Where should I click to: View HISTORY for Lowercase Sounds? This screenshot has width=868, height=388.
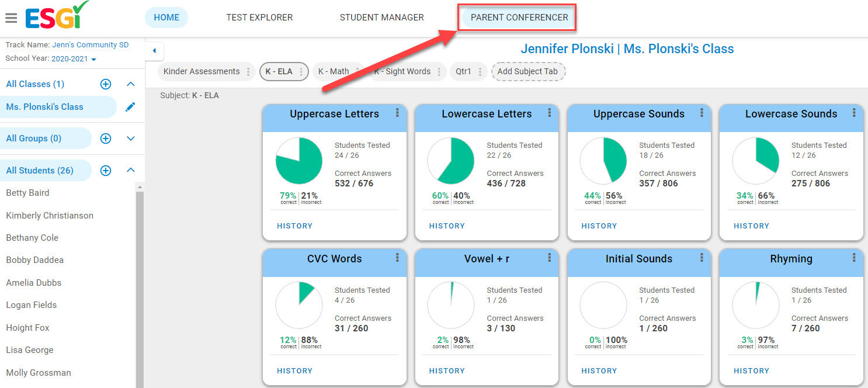(751, 226)
